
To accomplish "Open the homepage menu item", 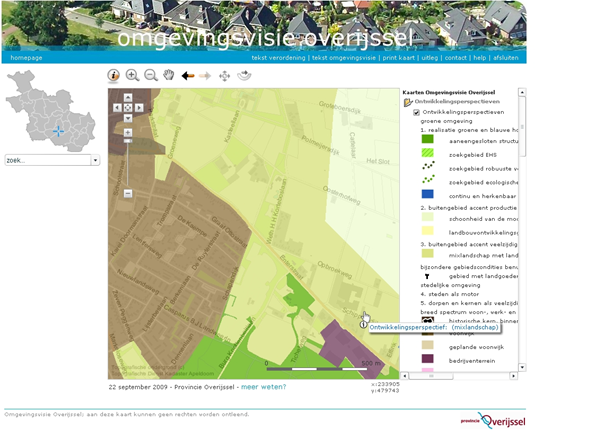I will pyautogui.click(x=26, y=58).
